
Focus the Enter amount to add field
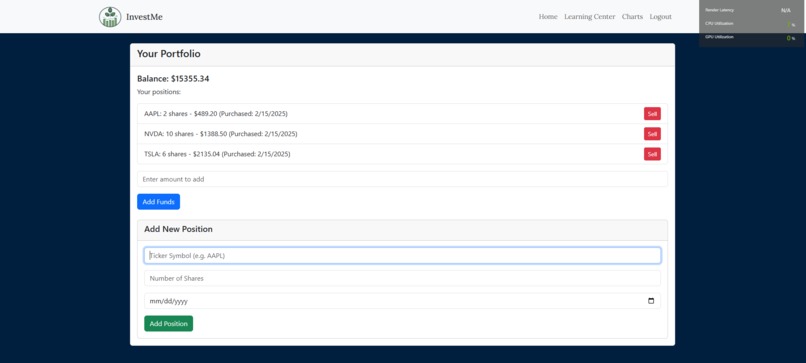pos(402,179)
